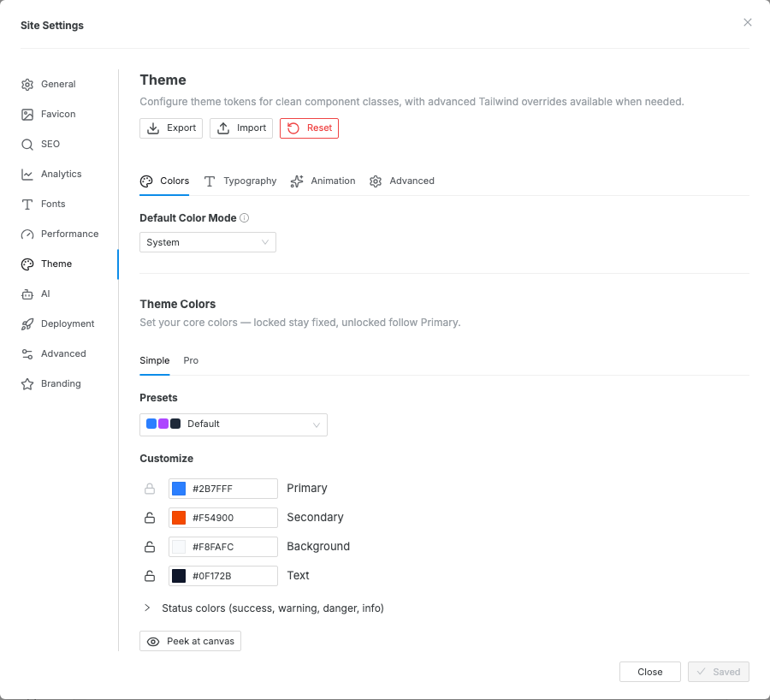
Task: Click the Theme palette icon in sidebar
Action: click(x=27, y=264)
